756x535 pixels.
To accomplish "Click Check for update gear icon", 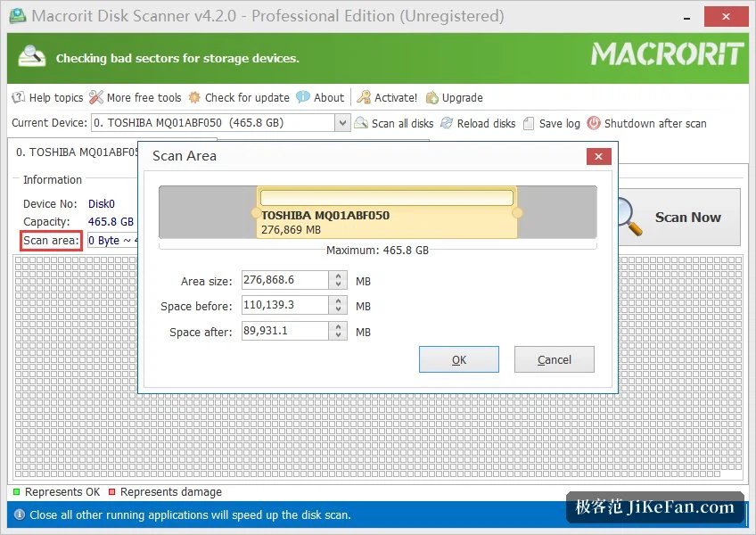I will click(x=194, y=97).
